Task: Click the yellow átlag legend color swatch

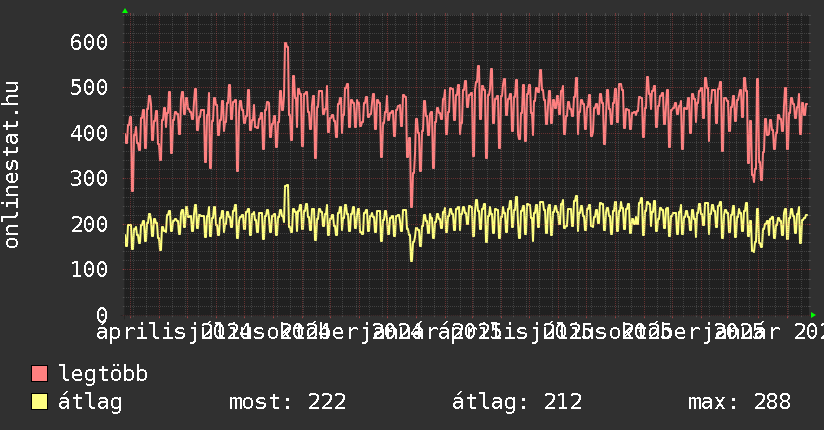Action: pos(40,402)
